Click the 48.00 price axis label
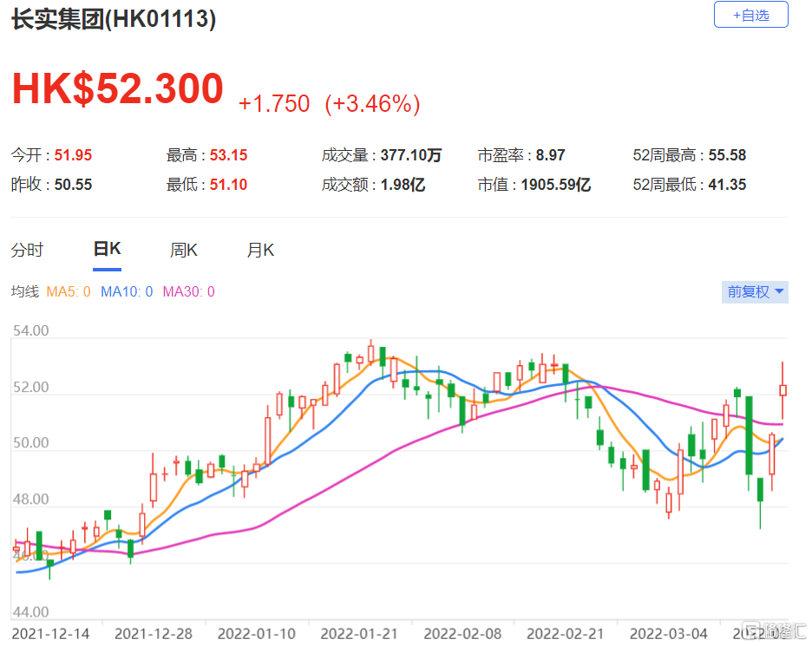 tap(31, 499)
